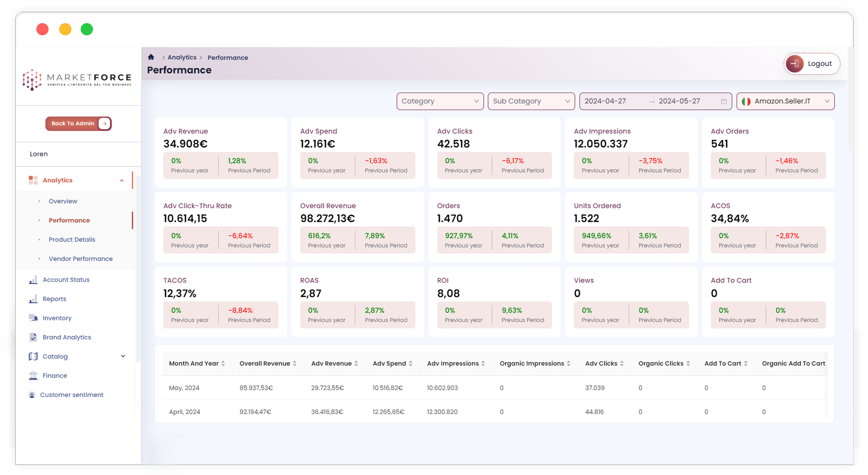This screenshot has height=475, width=868.
Task: Open Inventory via its sidebar icon
Action: (x=33, y=318)
